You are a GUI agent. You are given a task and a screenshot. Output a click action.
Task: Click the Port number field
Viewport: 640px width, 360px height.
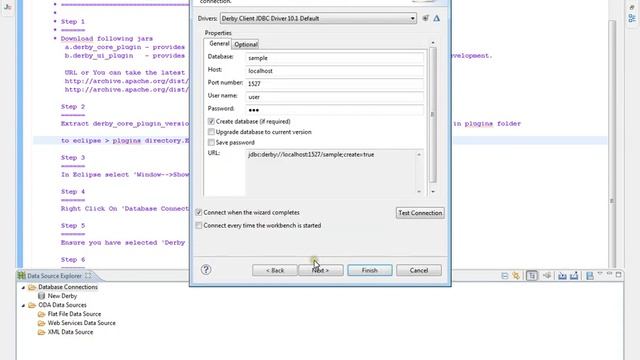(x=334, y=84)
